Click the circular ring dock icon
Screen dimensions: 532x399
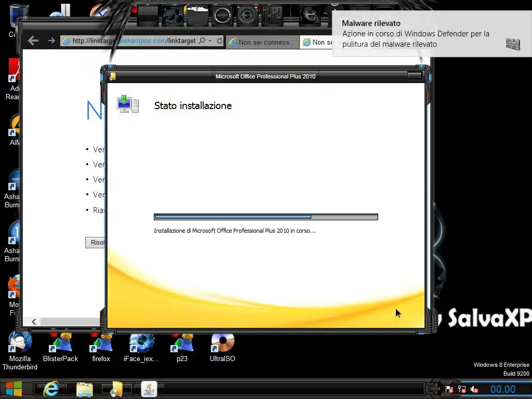tap(222, 15)
